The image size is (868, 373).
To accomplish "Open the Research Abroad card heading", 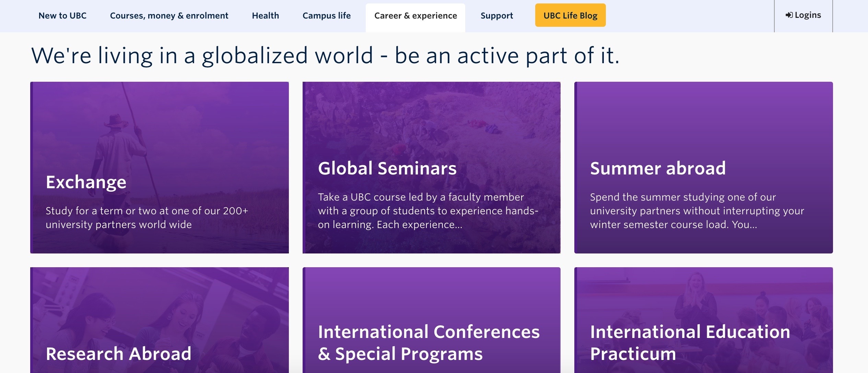I will click(118, 353).
